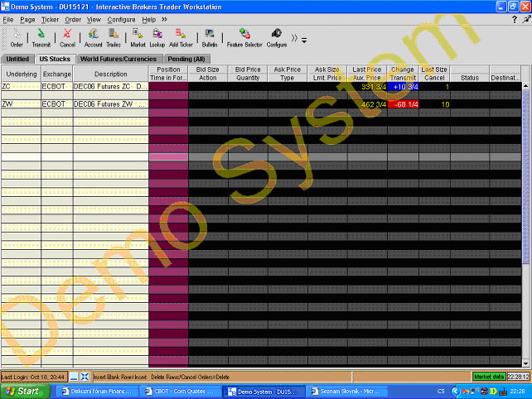
Task: Click the Market toolbar icon
Action: [x=138, y=37]
